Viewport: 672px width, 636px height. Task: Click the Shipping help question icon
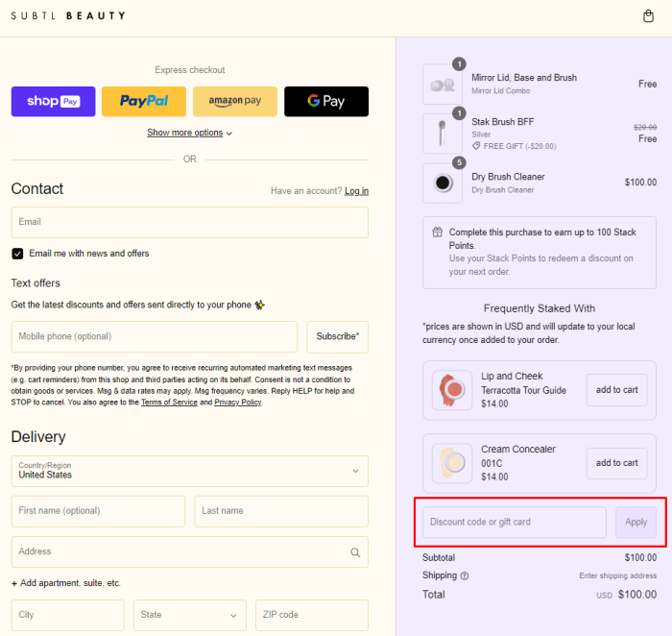(x=464, y=576)
